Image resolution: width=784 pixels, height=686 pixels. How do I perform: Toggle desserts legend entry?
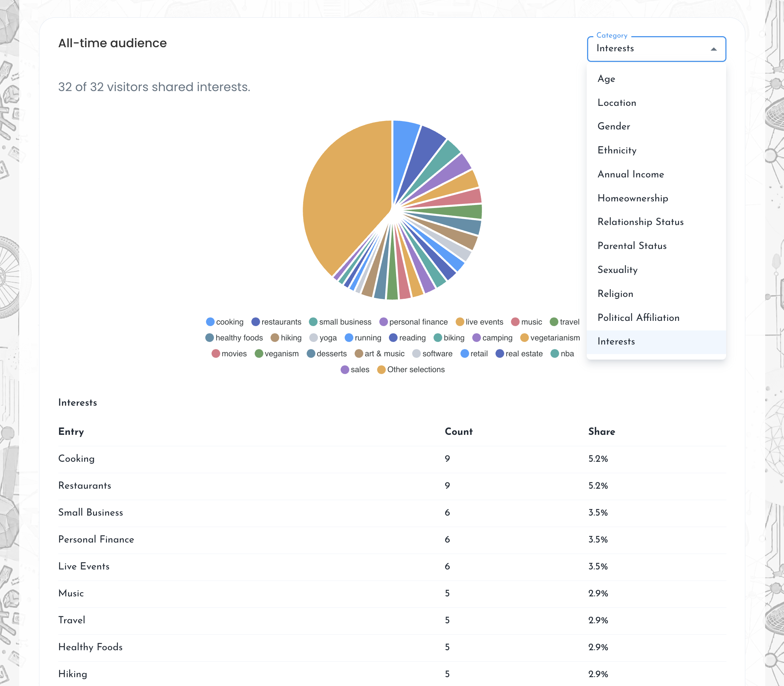click(327, 354)
